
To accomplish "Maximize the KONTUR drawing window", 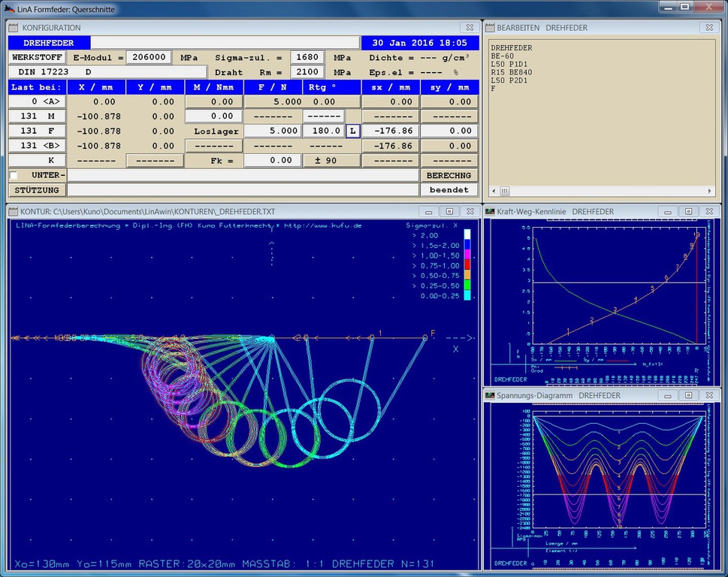I will [x=449, y=212].
